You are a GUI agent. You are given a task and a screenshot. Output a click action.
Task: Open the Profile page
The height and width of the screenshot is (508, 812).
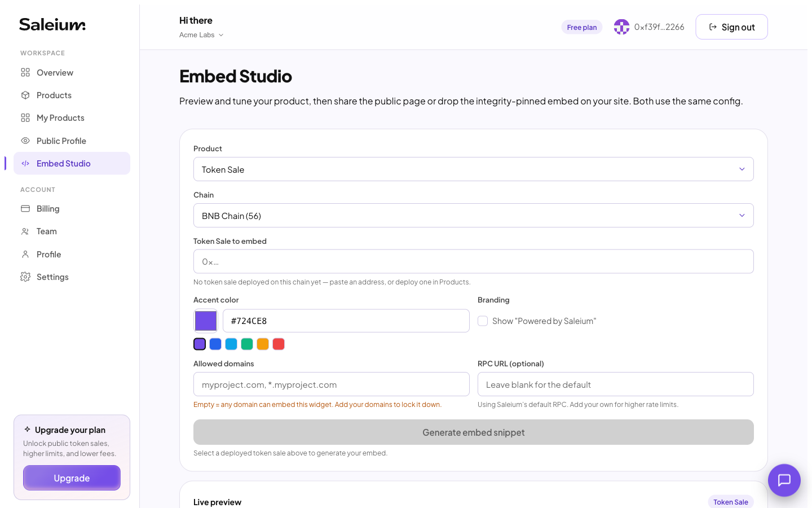click(x=72, y=254)
